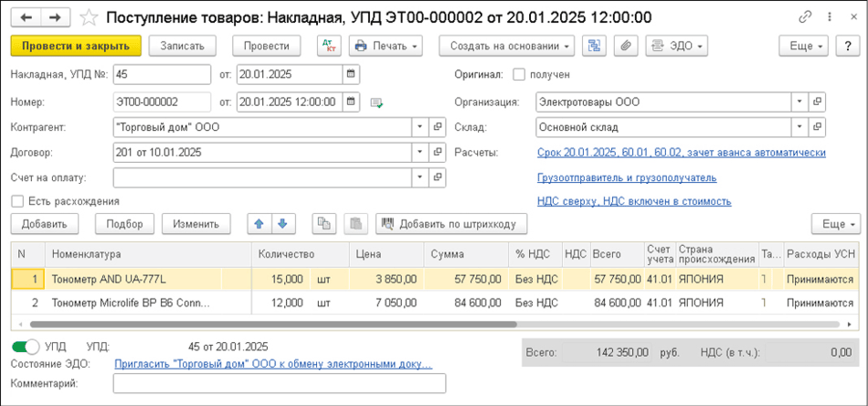Open Грузоотправитель и грузополучатель link

[x=626, y=177]
